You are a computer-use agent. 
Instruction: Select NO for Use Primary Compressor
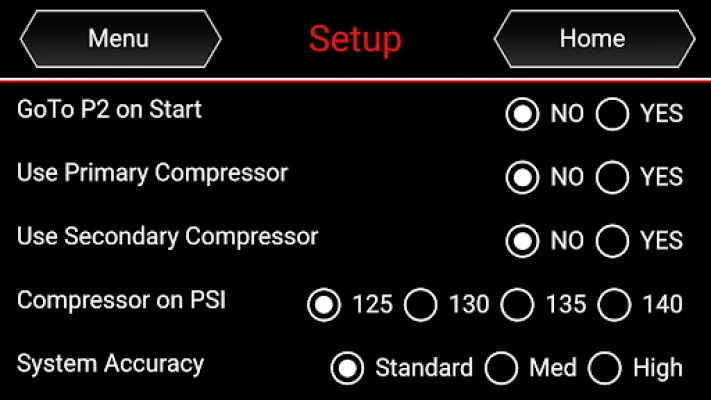[x=522, y=178]
